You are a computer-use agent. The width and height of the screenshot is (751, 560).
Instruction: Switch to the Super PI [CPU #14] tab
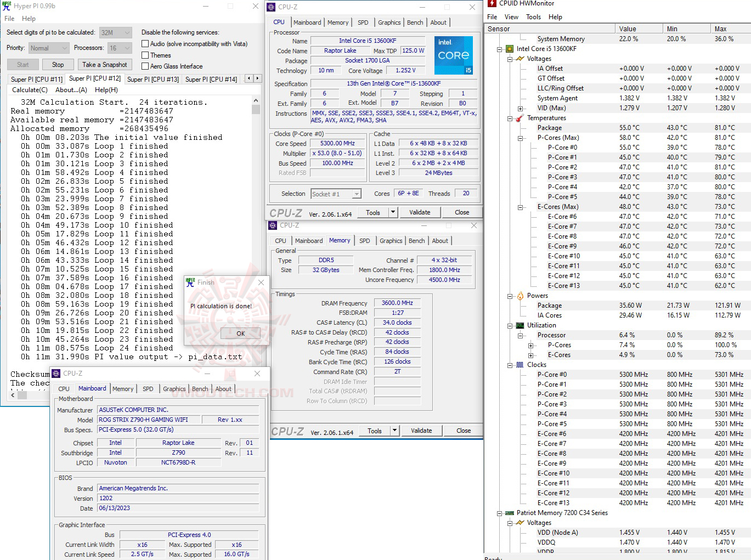coord(211,79)
